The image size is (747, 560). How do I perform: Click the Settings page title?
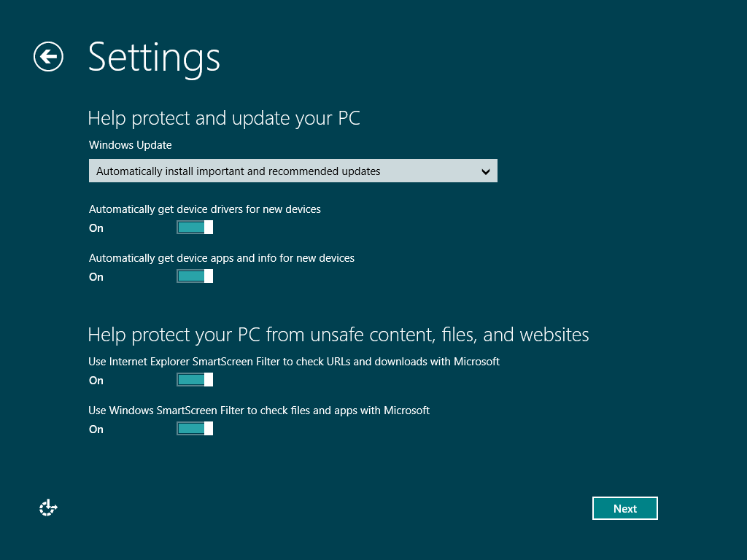click(154, 57)
